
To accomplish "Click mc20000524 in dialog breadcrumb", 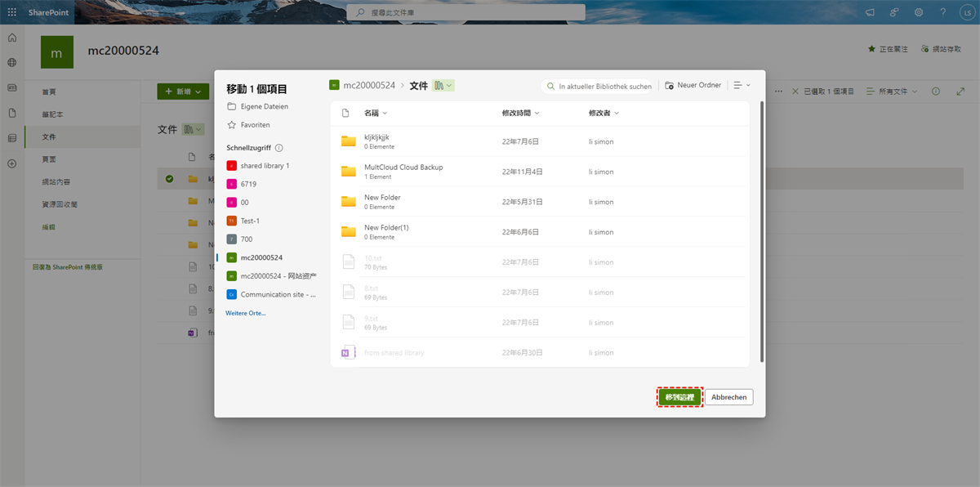I will (369, 85).
